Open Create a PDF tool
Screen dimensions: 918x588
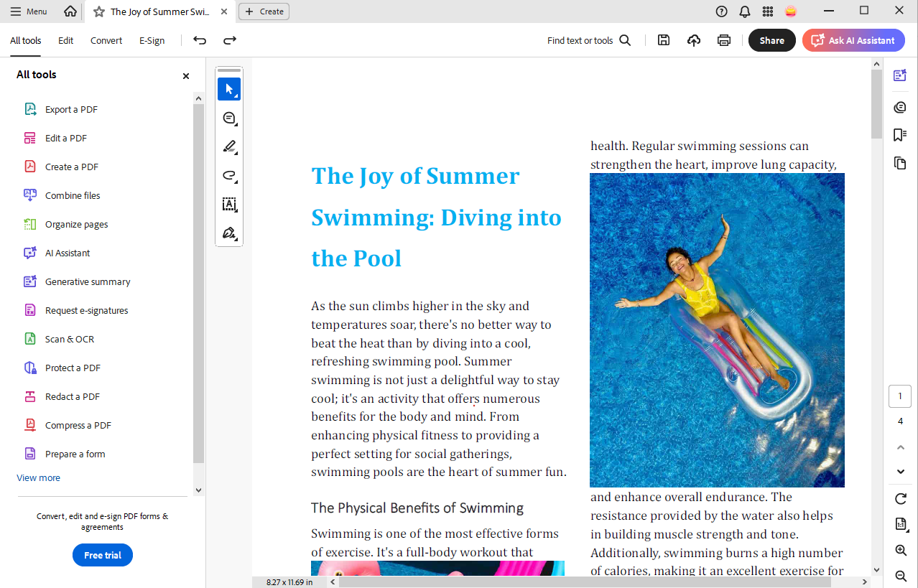click(x=72, y=167)
